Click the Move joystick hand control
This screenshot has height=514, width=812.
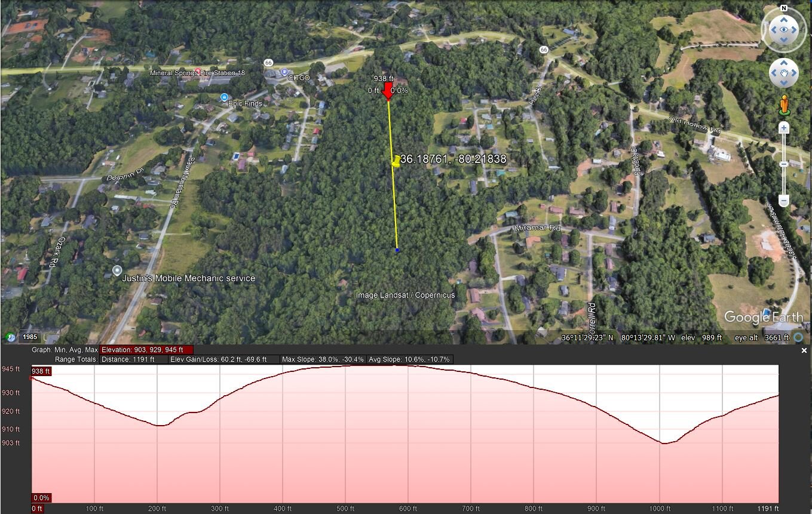[x=783, y=73]
